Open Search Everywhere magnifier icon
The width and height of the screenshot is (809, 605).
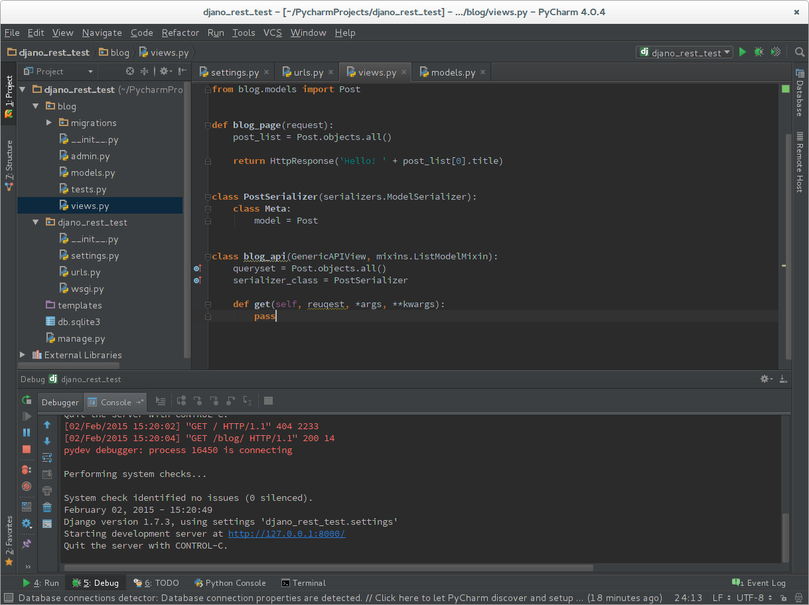pos(799,52)
